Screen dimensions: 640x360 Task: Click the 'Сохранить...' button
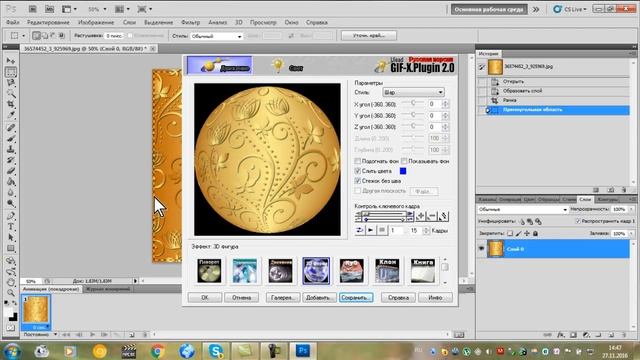tap(356, 298)
